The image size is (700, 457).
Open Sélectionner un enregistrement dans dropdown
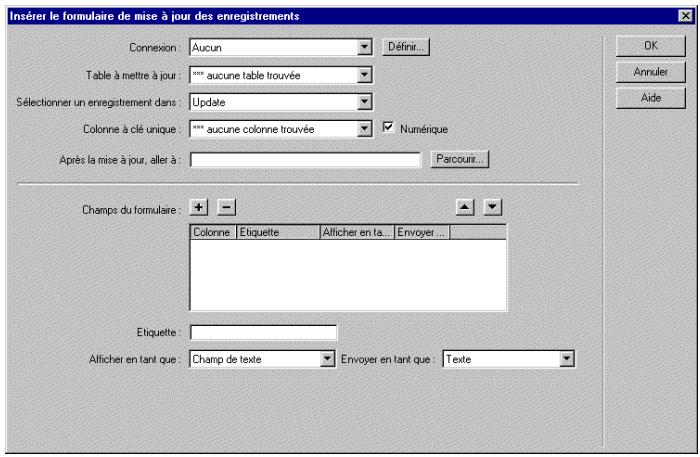coord(364,102)
